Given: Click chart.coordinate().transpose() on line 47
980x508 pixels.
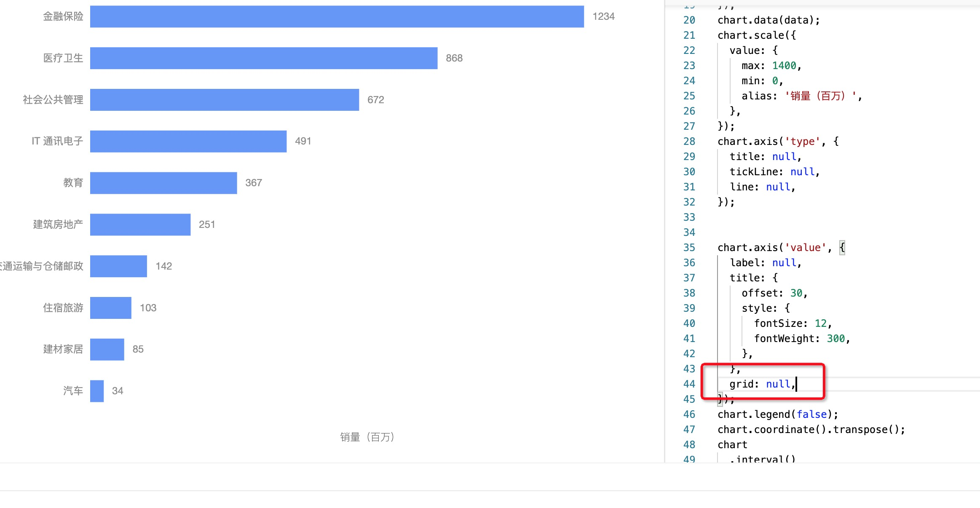Looking at the screenshot, I should 811,429.
